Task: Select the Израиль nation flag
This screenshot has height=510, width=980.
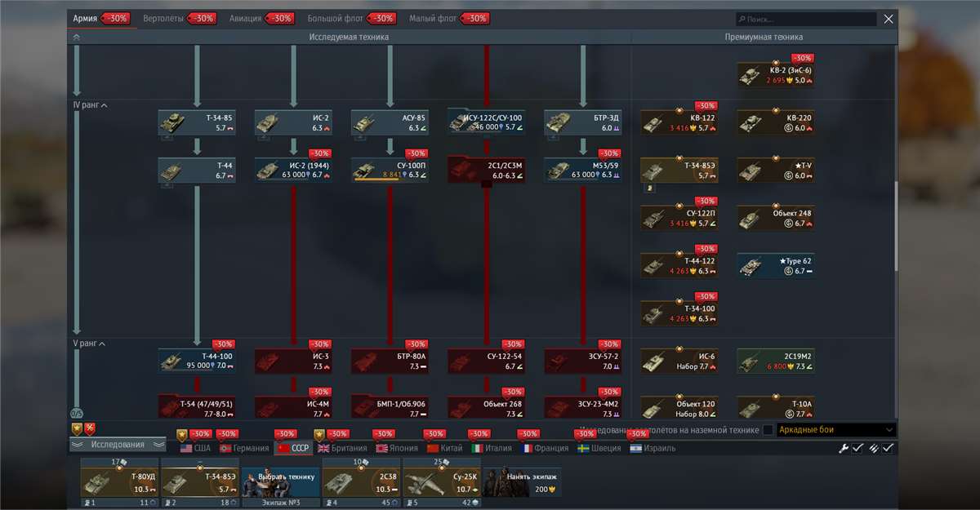Action: (653, 448)
